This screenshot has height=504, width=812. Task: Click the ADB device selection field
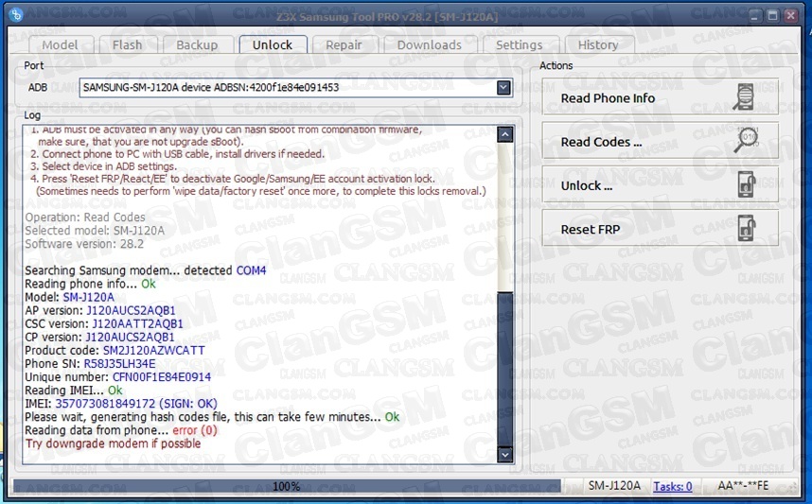pyautogui.click(x=295, y=87)
